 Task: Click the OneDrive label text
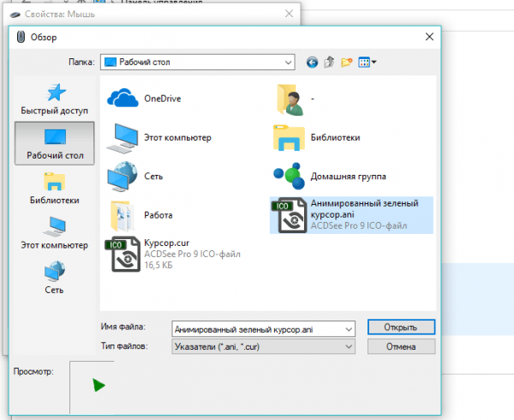pyautogui.click(x=163, y=99)
